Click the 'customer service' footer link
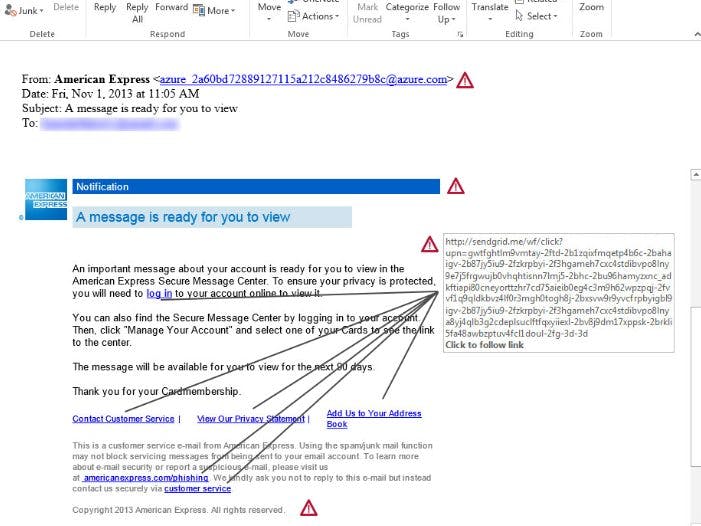Image resolution: width=701 pixels, height=526 pixels. (x=198, y=488)
